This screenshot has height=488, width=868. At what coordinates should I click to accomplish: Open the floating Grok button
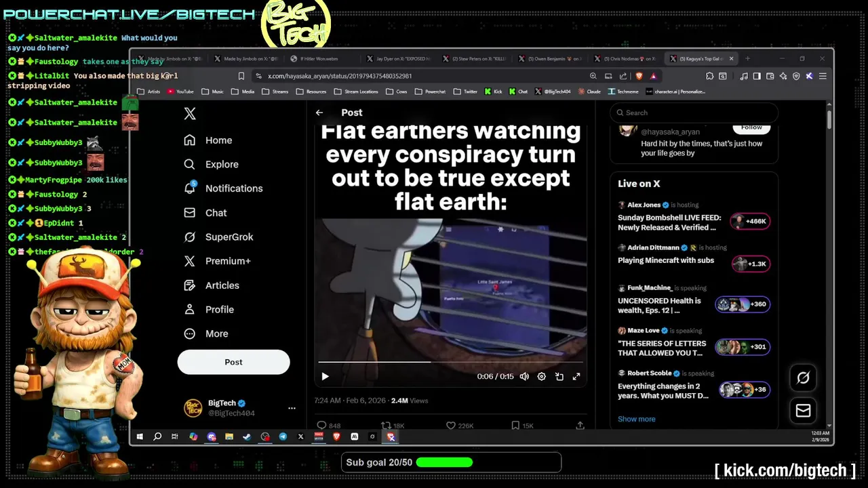[x=803, y=378]
